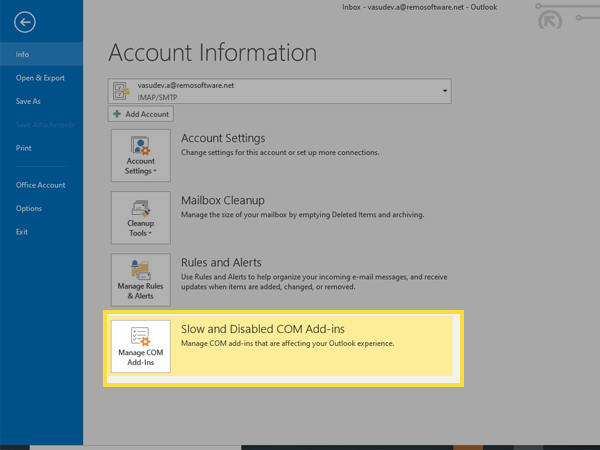This screenshot has width=600, height=450.
Task: Click 'Use Rules and Alerts to help' description
Action: pyautogui.click(x=314, y=282)
